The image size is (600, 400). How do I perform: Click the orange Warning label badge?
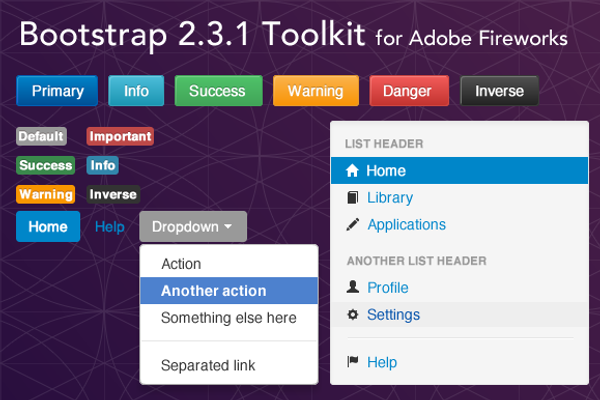tap(46, 194)
